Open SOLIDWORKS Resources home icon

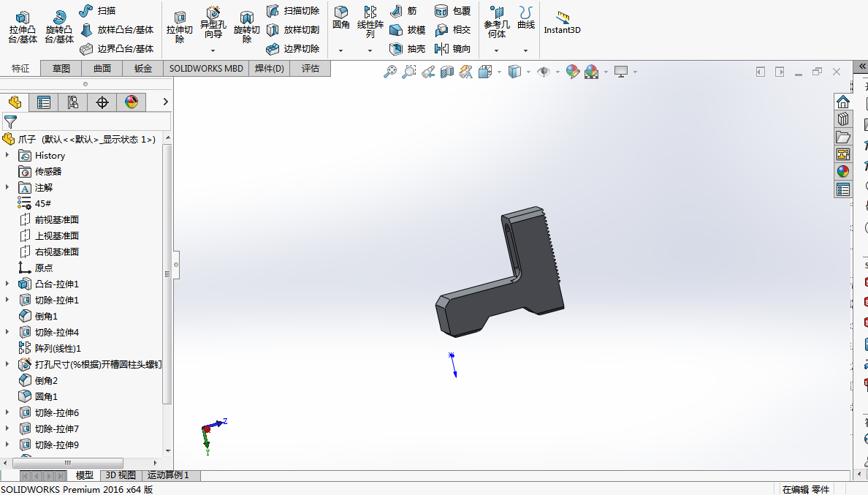(x=842, y=102)
